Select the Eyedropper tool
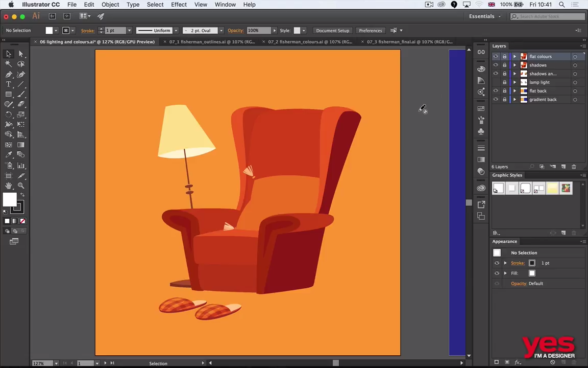Image resolution: width=588 pixels, height=368 pixels. click(8, 155)
